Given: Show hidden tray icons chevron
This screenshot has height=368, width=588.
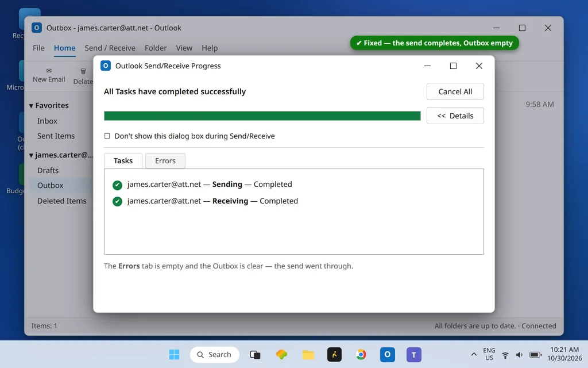Looking at the screenshot, I should 474,354.
